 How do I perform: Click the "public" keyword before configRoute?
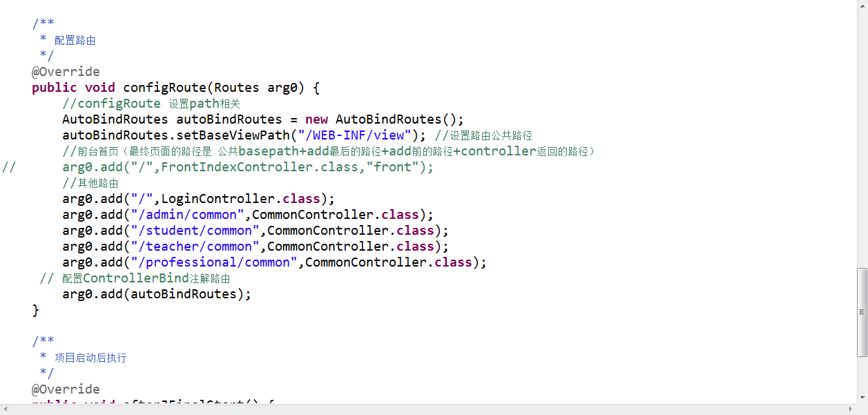click(55, 88)
